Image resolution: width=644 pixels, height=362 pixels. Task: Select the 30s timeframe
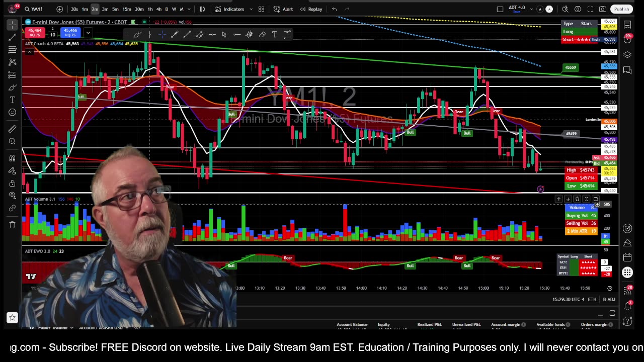pos(74,9)
